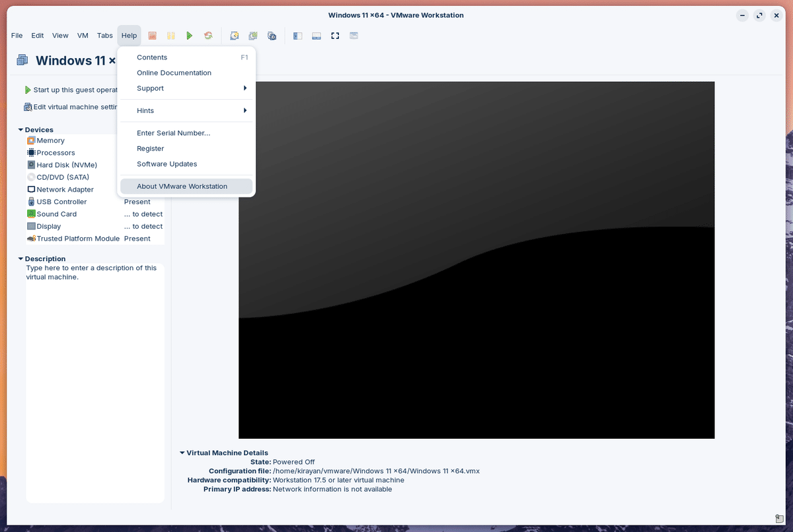Open the View menu

coord(60,36)
